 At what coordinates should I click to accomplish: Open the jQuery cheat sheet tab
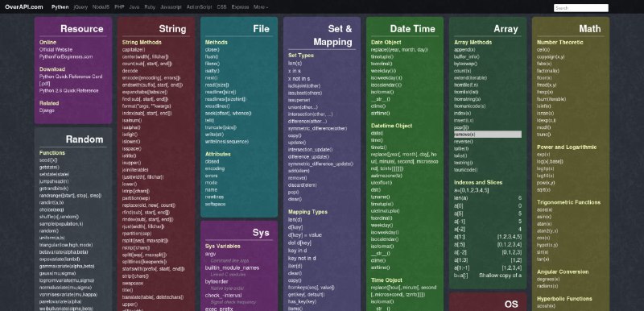click(80, 7)
